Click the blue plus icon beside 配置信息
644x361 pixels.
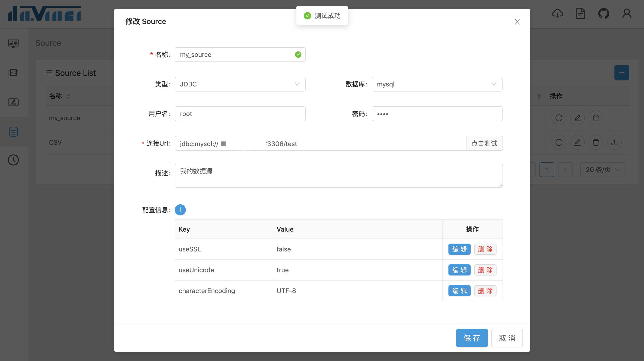(180, 210)
